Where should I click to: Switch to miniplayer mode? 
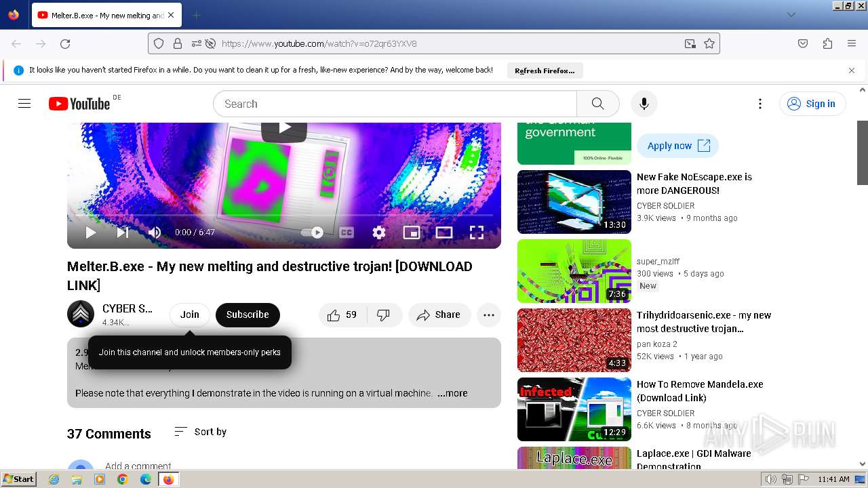click(412, 232)
